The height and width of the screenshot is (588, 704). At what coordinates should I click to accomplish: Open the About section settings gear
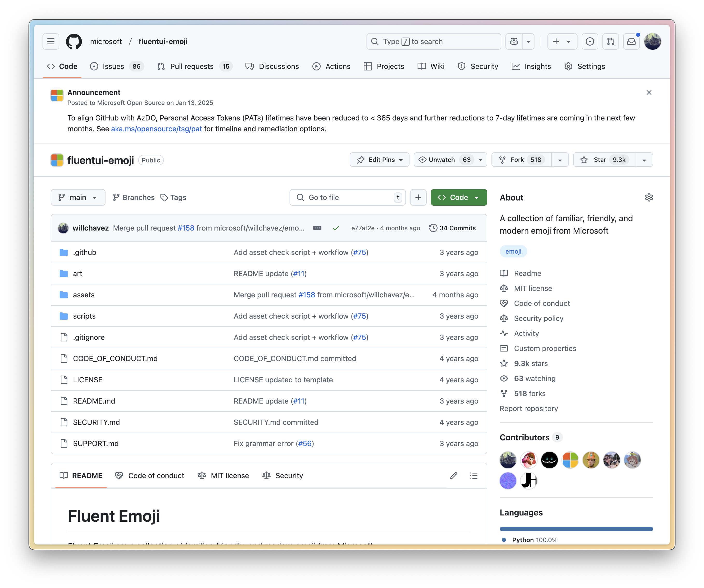click(x=649, y=197)
